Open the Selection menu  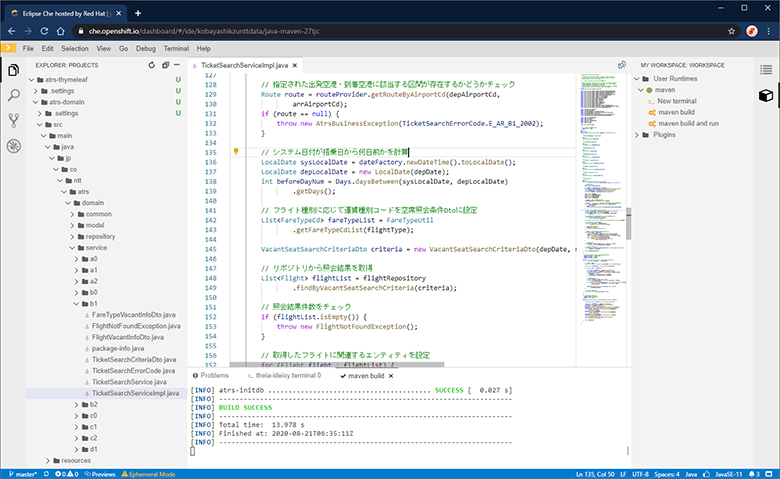[75, 48]
